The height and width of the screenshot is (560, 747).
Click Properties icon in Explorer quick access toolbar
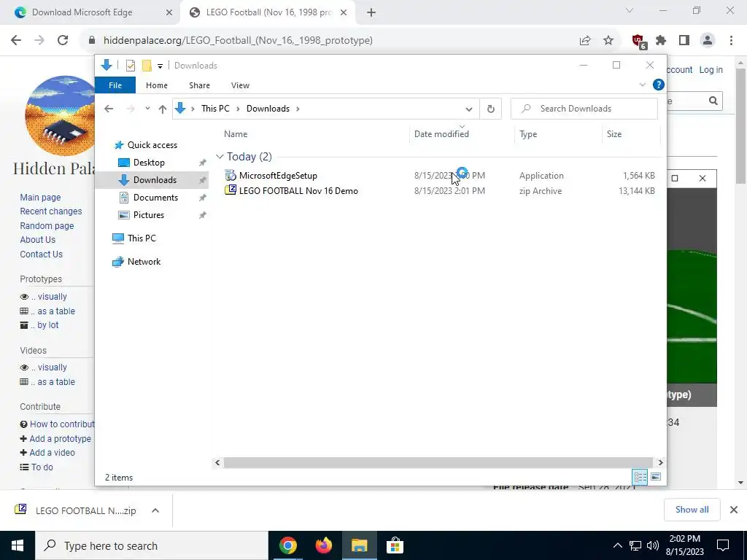pos(130,65)
